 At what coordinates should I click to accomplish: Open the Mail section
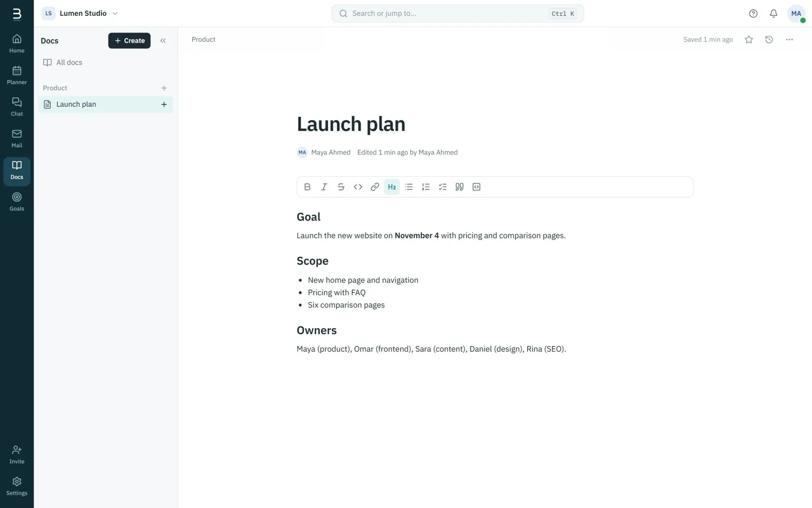coord(17,138)
